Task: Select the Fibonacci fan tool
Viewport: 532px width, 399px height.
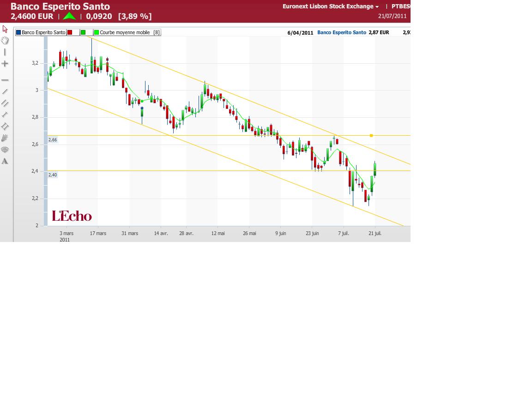Action: [5, 138]
